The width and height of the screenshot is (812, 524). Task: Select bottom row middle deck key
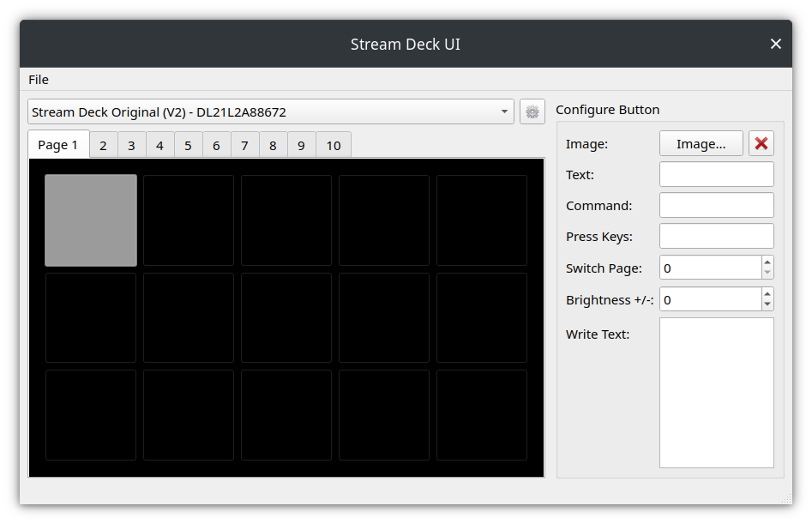tap(286, 415)
